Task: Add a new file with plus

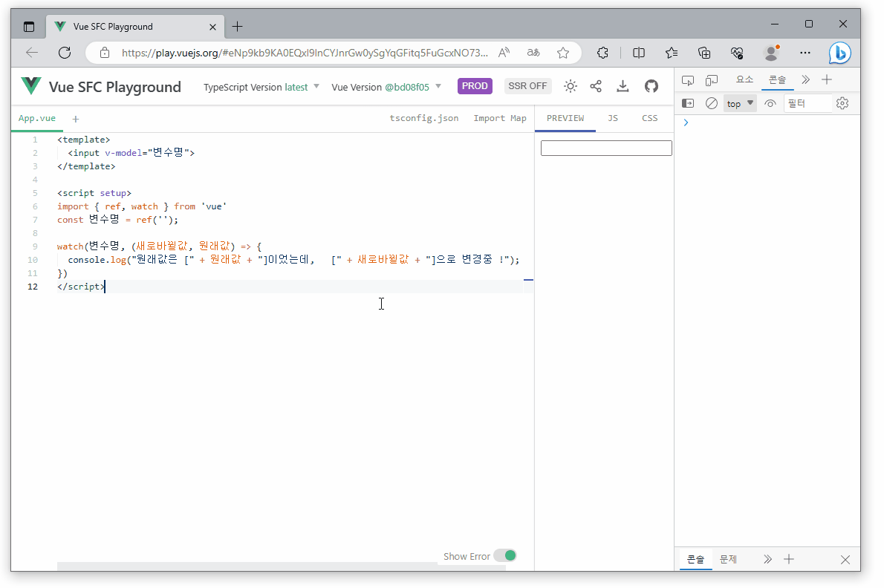Action: coord(76,119)
